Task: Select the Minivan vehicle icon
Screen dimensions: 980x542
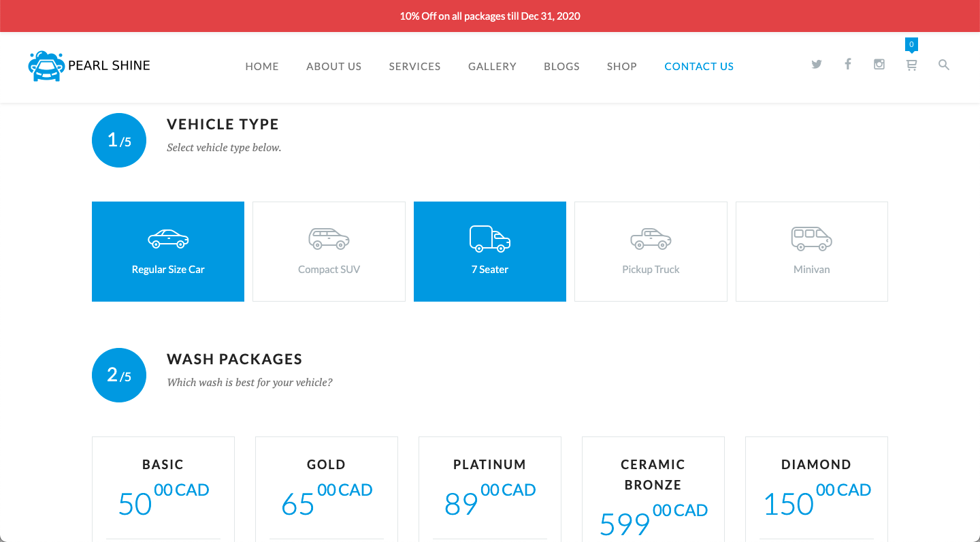Action: click(x=811, y=251)
